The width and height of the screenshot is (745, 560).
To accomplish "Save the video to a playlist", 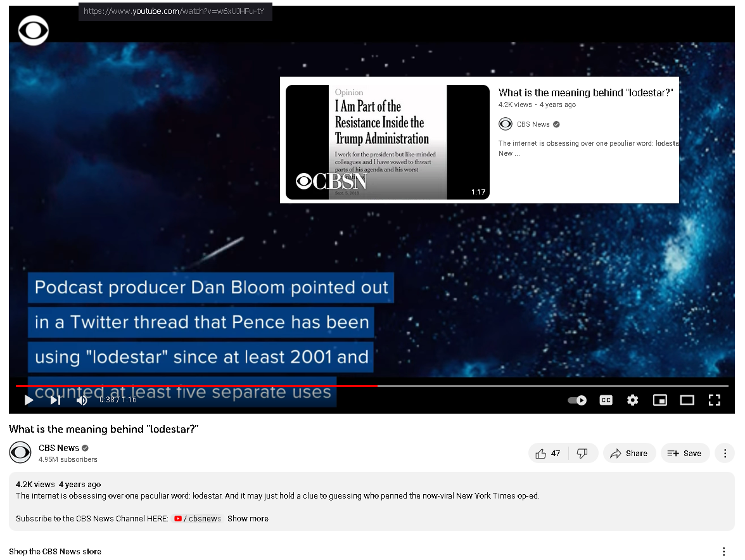I will tap(685, 454).
